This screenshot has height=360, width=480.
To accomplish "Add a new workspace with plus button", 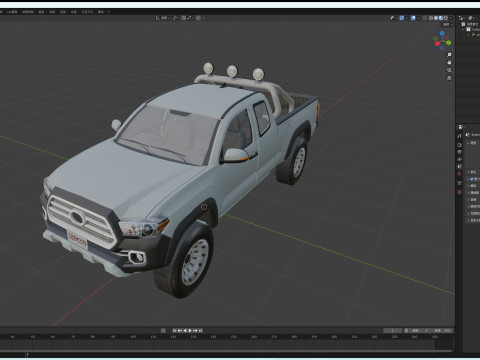I will click(109, 12).
